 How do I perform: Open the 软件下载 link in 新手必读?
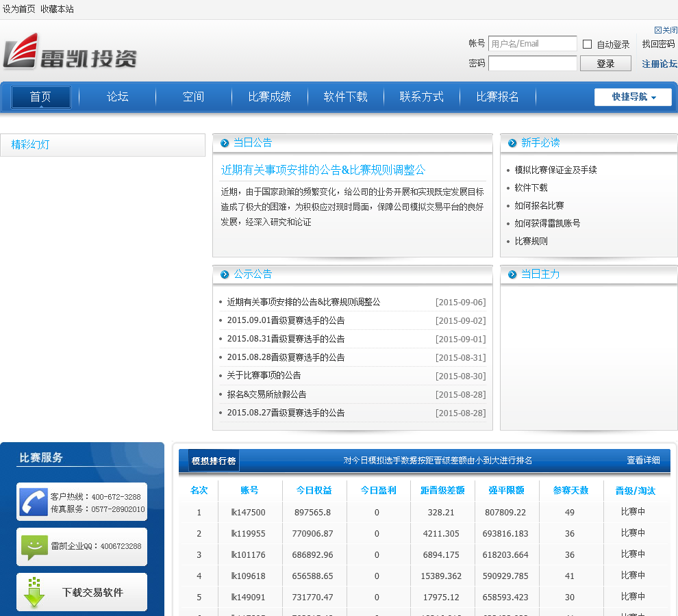pos(531,188)
